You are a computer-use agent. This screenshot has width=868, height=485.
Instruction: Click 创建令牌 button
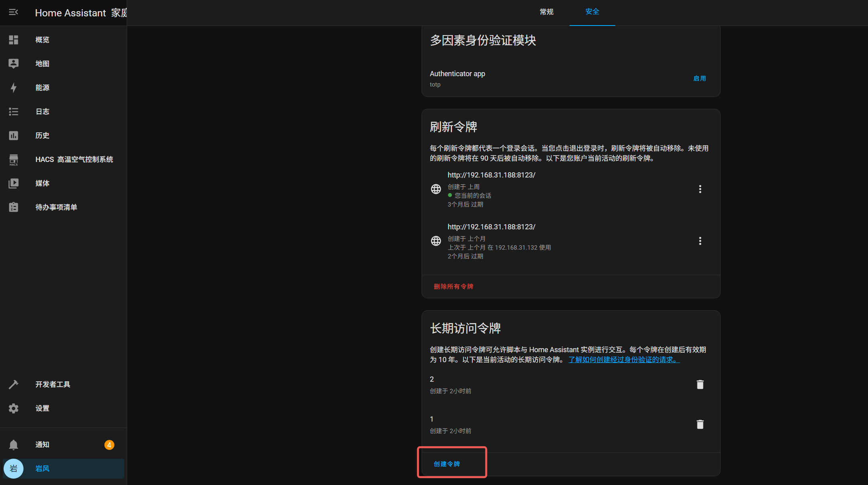tap(447, 464)
